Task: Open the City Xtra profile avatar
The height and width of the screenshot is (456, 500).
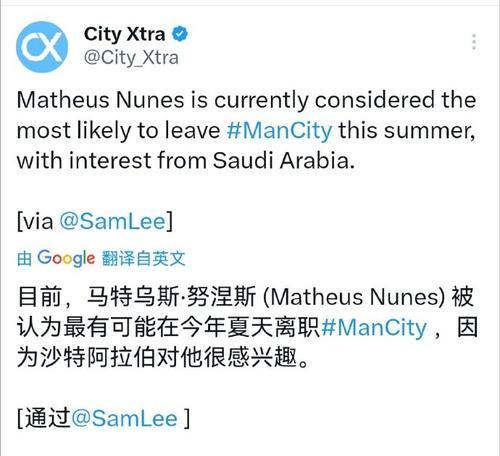Action: (42, 47)
